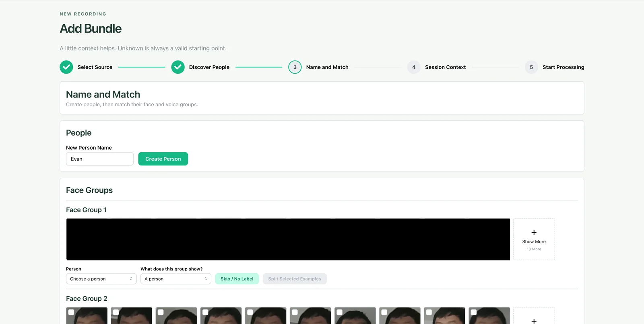Click the plus icon in Face Group 2 row

tap(534, 321)
